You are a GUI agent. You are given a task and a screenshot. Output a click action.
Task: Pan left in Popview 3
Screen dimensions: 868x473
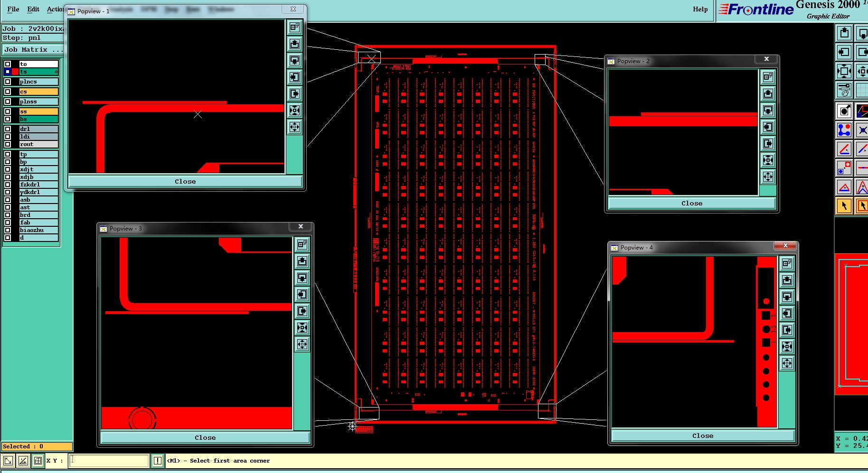point(302,295)
